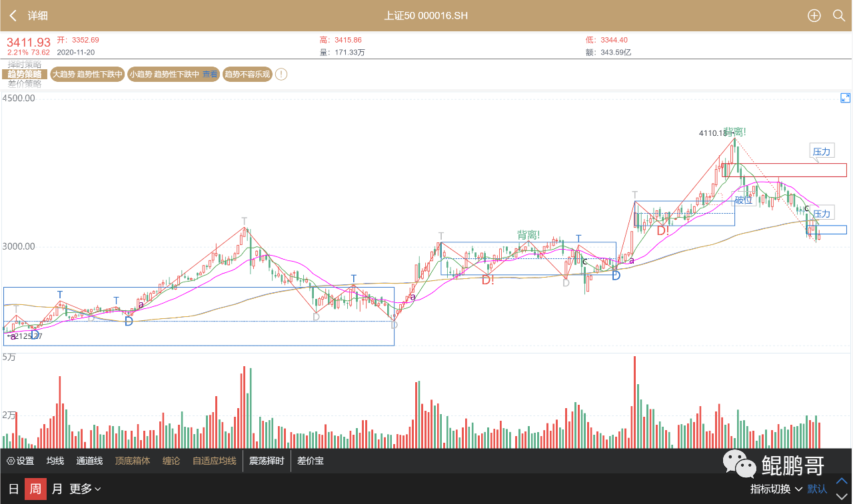Click the 上证50 000016.SH title
853x504 pixels.
[426, 15]
